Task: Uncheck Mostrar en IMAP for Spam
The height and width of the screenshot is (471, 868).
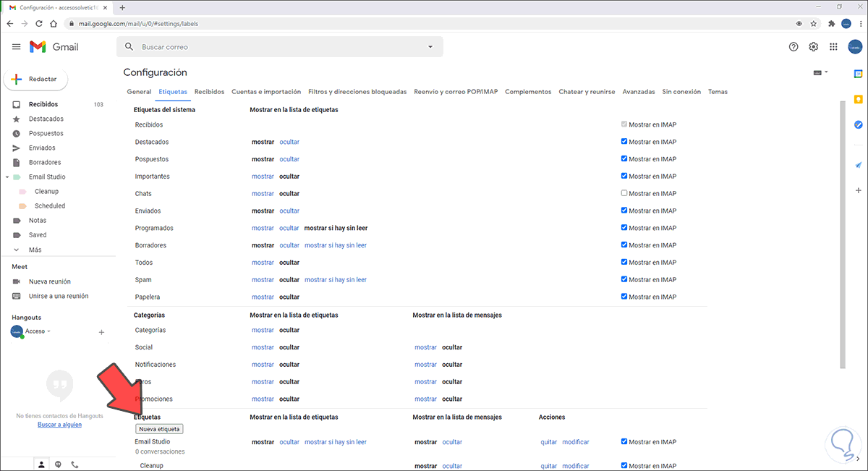Action: 624,280
